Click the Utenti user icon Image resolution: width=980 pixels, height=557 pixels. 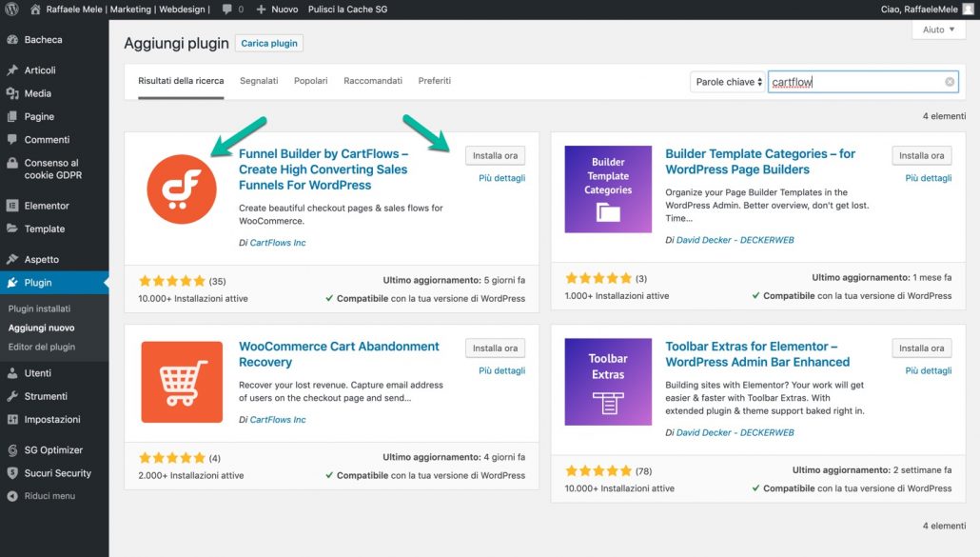click(x=12, y=373)
